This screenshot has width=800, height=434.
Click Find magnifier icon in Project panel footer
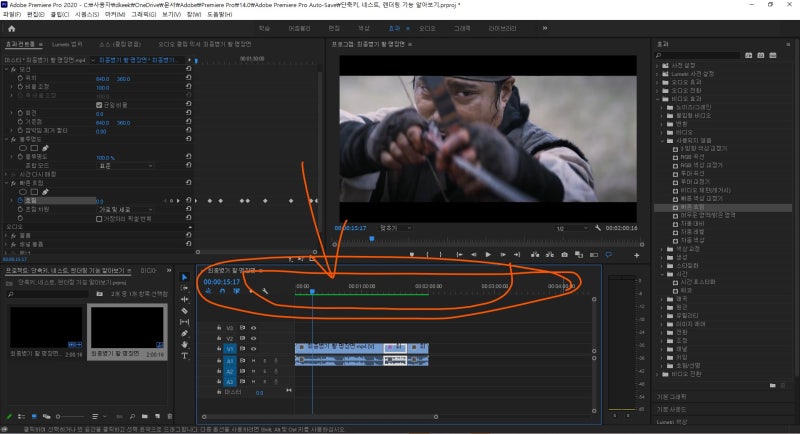pyautogui.click(x=132, y=417)
